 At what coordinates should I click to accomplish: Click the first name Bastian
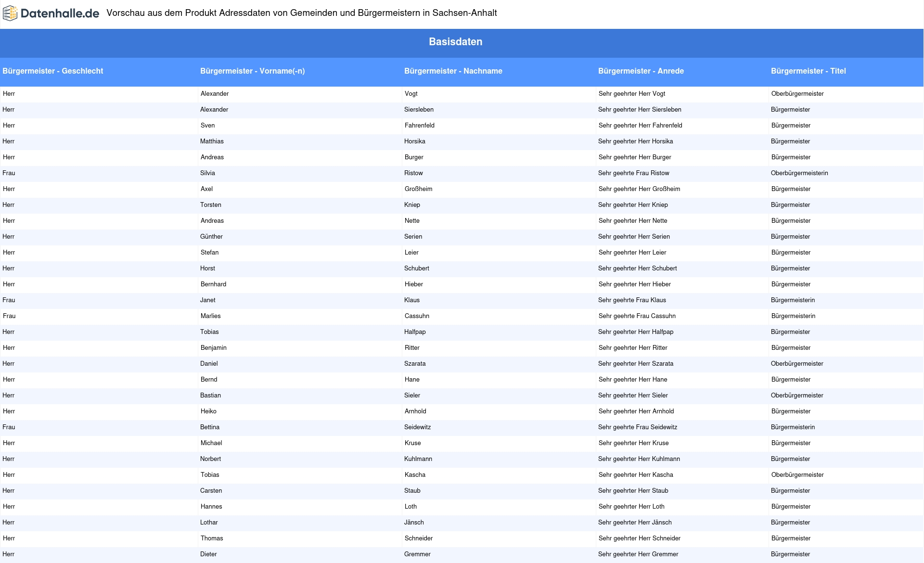(x=210, y=396)
